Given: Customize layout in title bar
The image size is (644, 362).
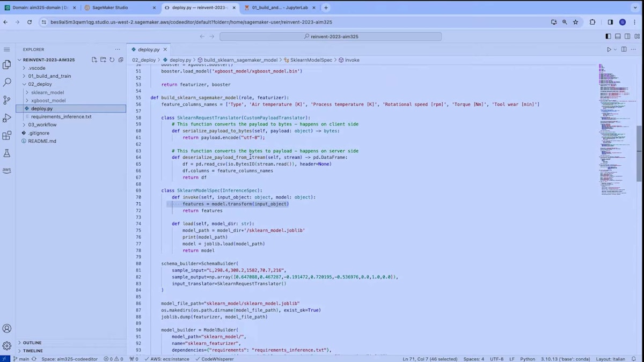Looking at the screenshot, I should tap(636, 36).
